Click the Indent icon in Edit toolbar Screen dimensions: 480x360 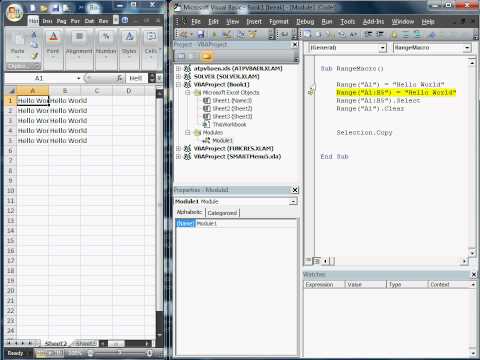click(368, 34)
